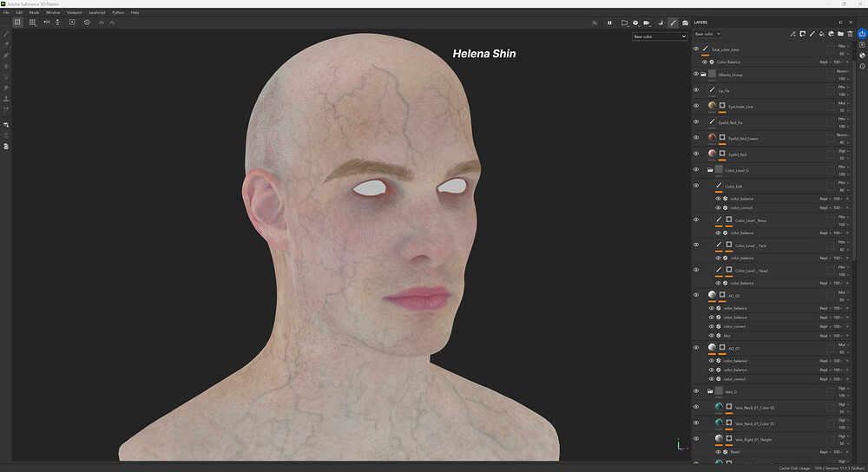This screenshot has height=472, width=868.
Task: Hide the Total_color_tone layer
Action: (x=696, y=49)
